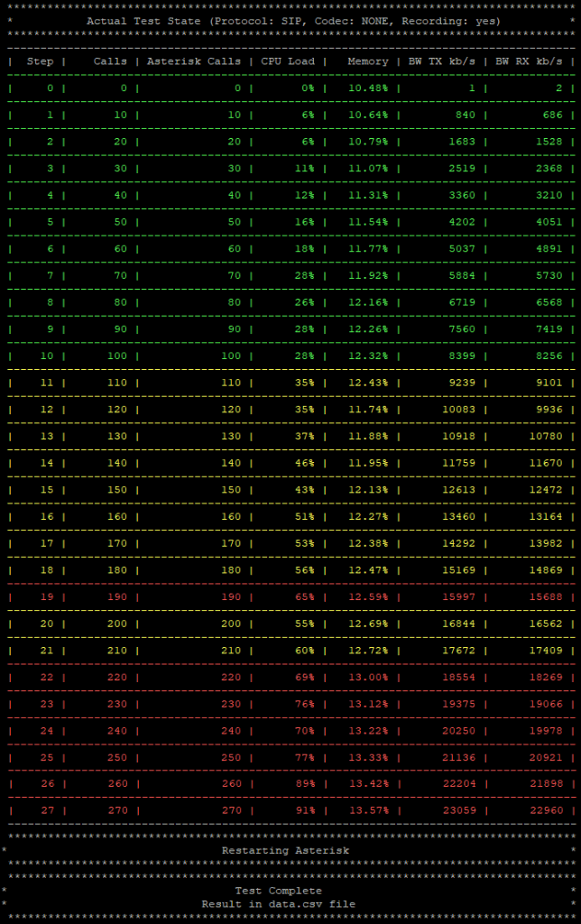
Task: Click CPU load value 60%
Action: (305, 651)
